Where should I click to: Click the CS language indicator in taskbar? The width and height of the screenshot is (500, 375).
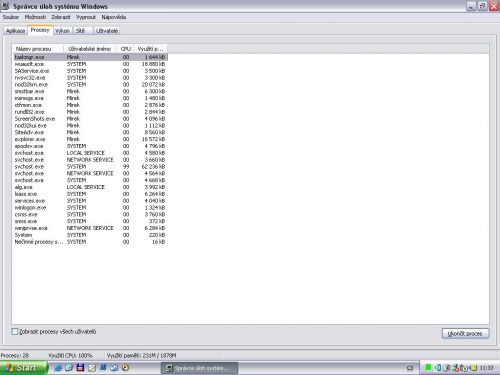[x=410, y=368]
